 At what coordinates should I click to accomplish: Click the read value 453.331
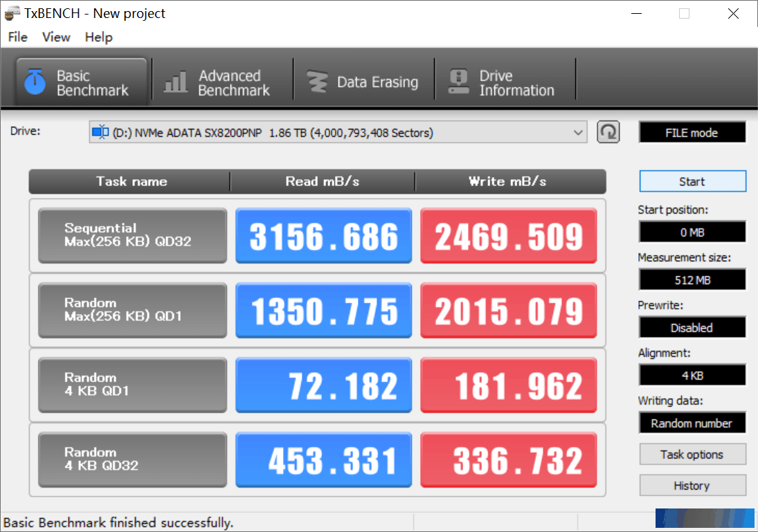(x=323, y=459)
